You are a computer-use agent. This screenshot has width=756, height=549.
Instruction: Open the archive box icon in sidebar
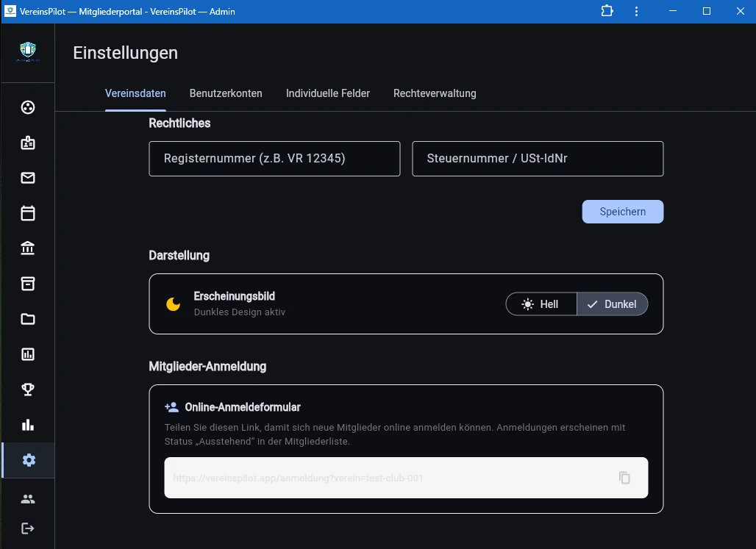[x=28, y=284]
